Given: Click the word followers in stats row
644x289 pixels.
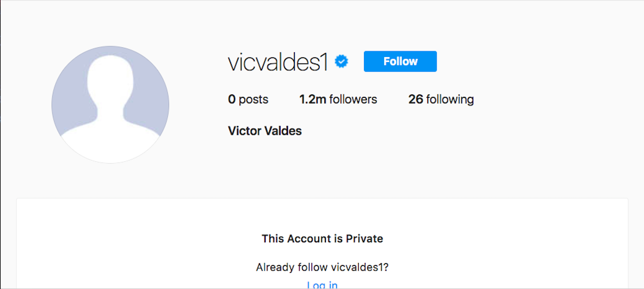Looking at the screenshot, I should tap(353, 100).
